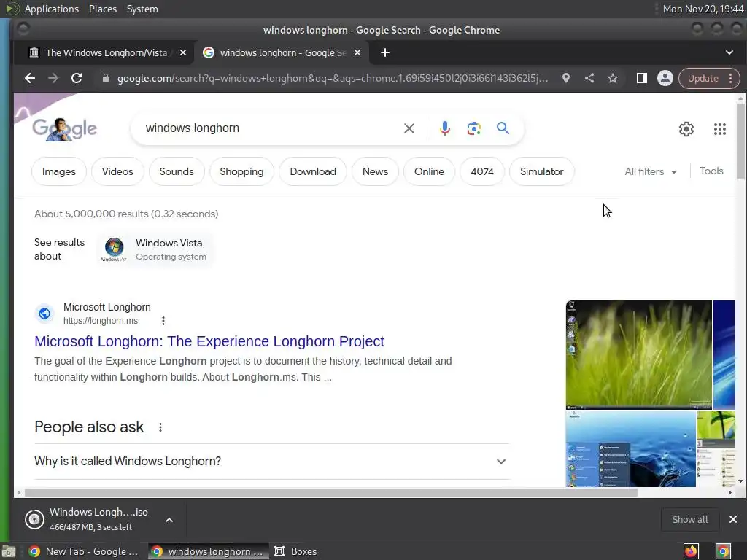Close the windows longhorn Google Search tab
The width and height of the screenshot is (747, 560).
357,52
